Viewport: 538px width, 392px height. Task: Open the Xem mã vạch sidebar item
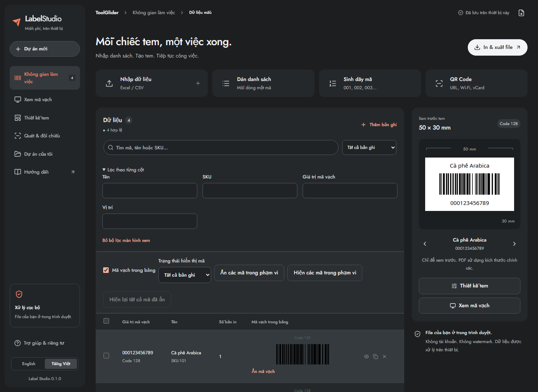coord(45,100)
